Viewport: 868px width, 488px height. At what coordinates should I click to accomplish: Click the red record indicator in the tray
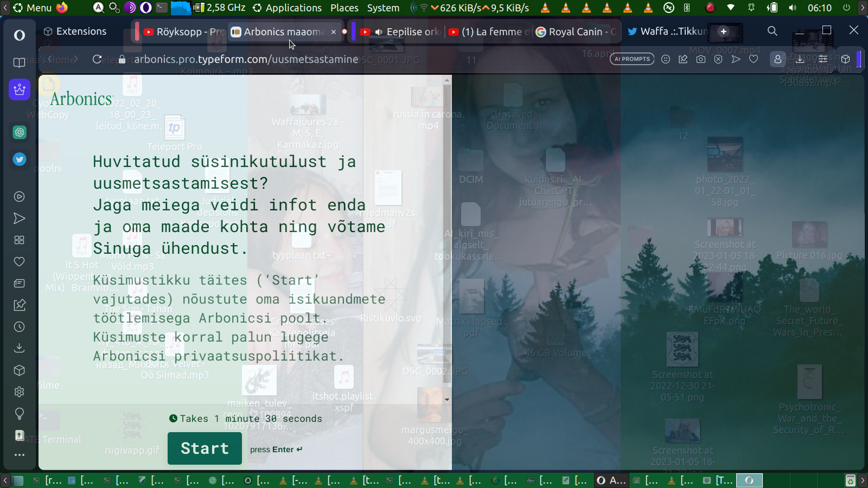(710, 8)
